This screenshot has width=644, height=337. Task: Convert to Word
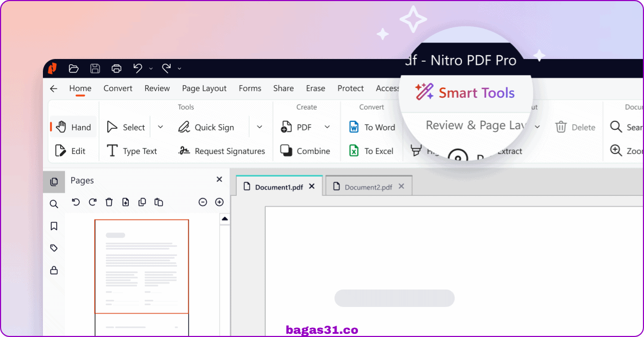pos(372,127)
